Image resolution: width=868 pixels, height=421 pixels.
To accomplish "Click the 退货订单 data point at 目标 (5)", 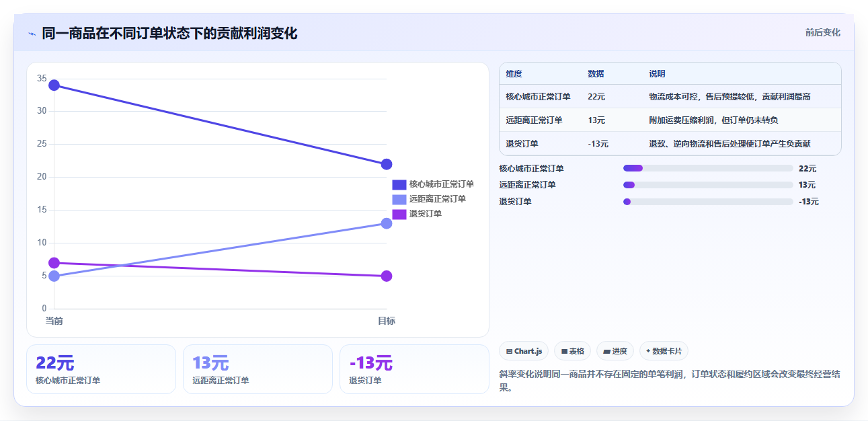I will click(387, 276).
